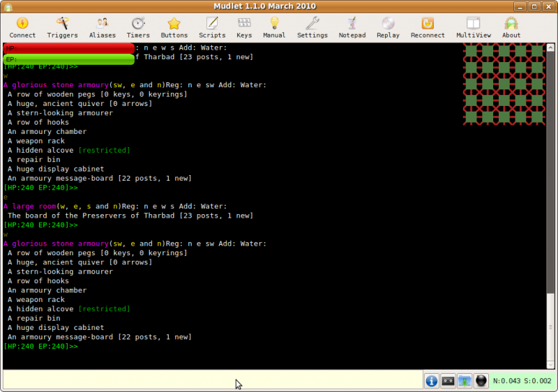Click the tape recorder replay icon
The width and height of the screenshot is (558, 392).
[x=448, y=381]
